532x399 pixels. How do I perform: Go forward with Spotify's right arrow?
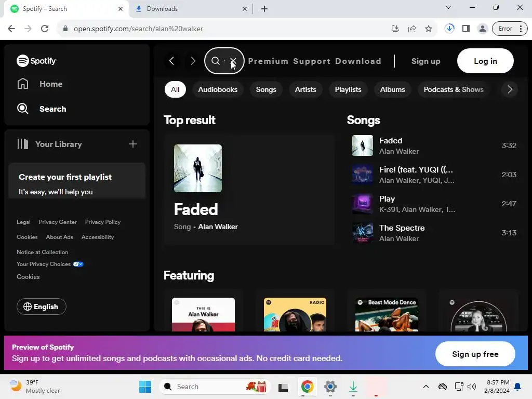tap(193, 61)
